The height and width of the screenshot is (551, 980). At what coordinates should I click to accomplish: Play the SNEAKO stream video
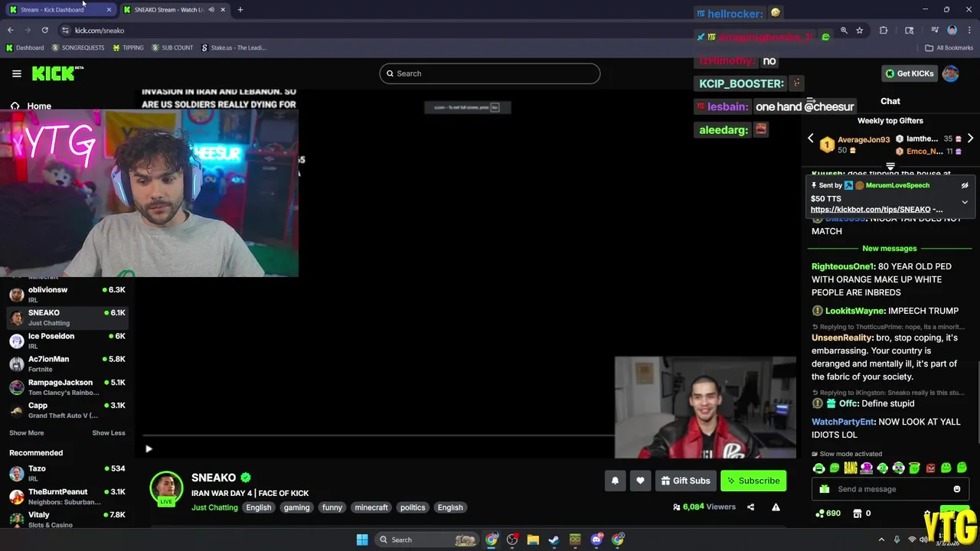pos(149,449)
